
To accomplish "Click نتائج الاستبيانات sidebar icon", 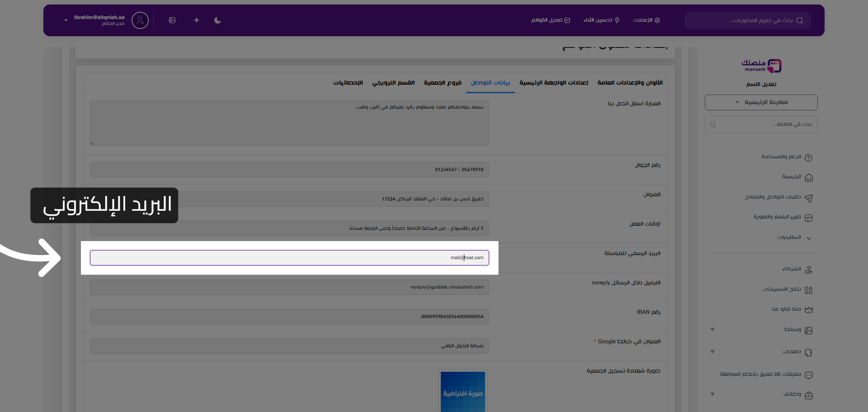I will pos(809,290).
